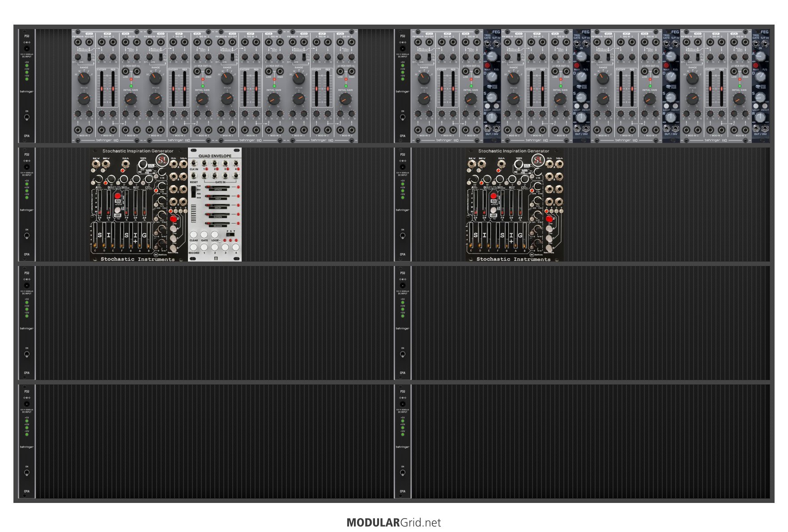Toggle waveform switch on leftmost Behringer 110, right rack
Screen dimensions: 788x532
[429, 57]
